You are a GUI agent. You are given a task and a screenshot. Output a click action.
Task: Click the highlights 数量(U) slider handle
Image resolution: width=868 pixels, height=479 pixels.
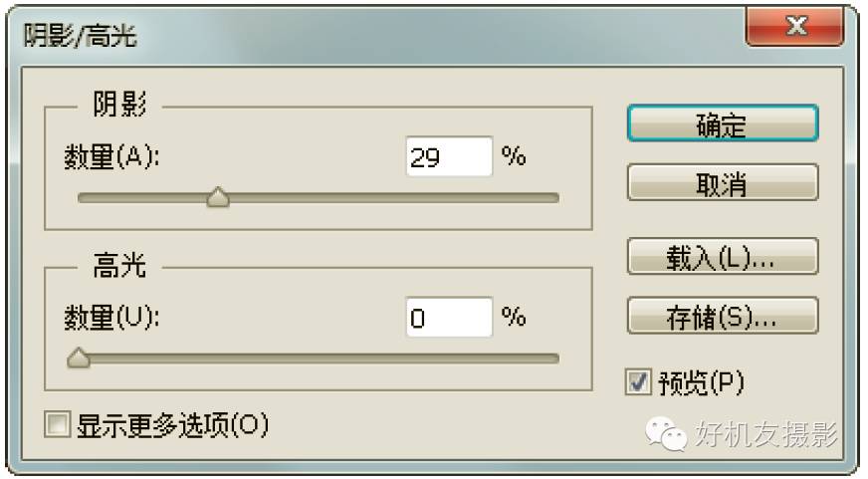(x=79, y=358)
